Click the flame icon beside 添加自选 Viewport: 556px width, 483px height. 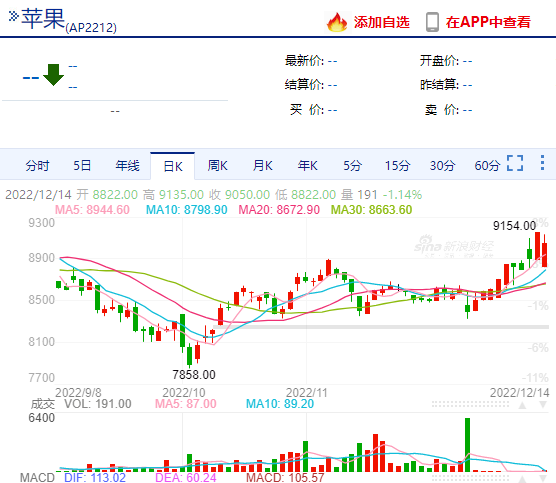337,22
